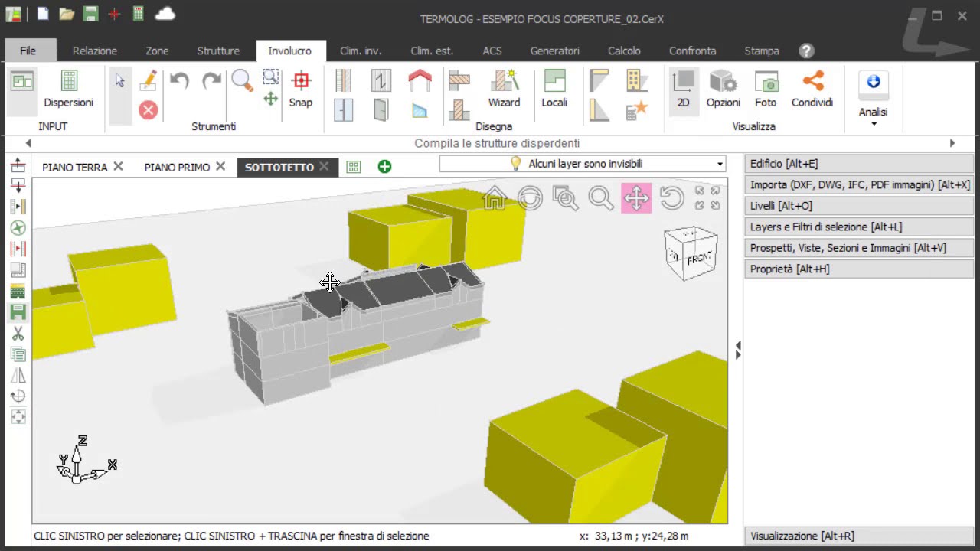Switch to the Relazione tab

point(95,51)
